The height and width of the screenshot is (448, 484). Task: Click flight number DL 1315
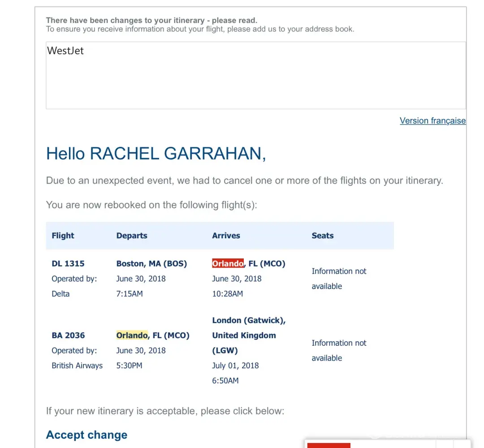68,263
